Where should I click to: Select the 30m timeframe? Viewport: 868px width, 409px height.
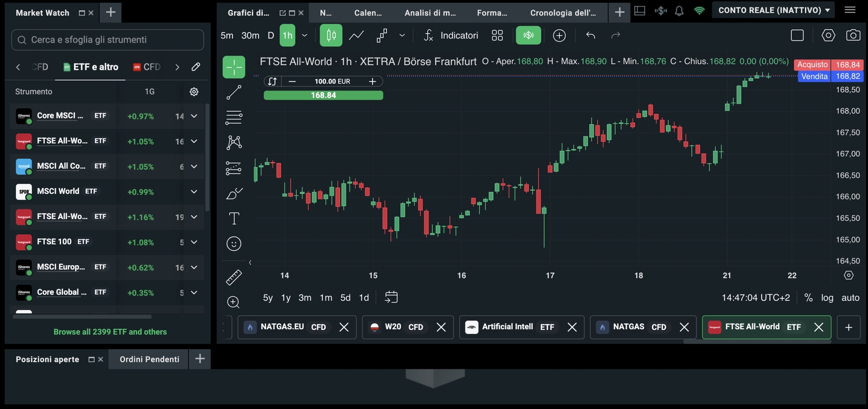[x=250, y=35]
